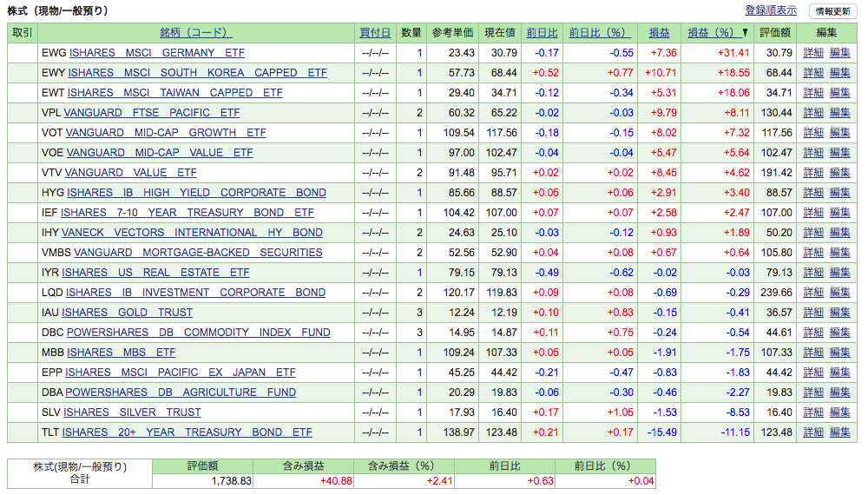Click 編集 in the VMBS row
Screen dimensions: 868x495
click(x=839, y=252)
